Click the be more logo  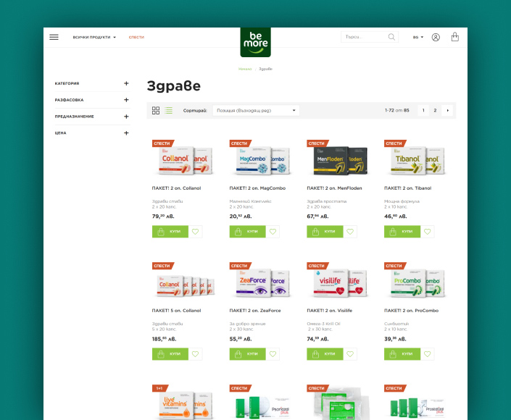255,42
